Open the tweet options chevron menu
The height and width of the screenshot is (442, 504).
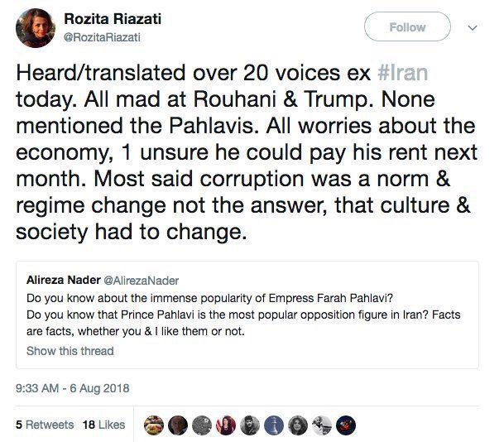tap(473, 27)
